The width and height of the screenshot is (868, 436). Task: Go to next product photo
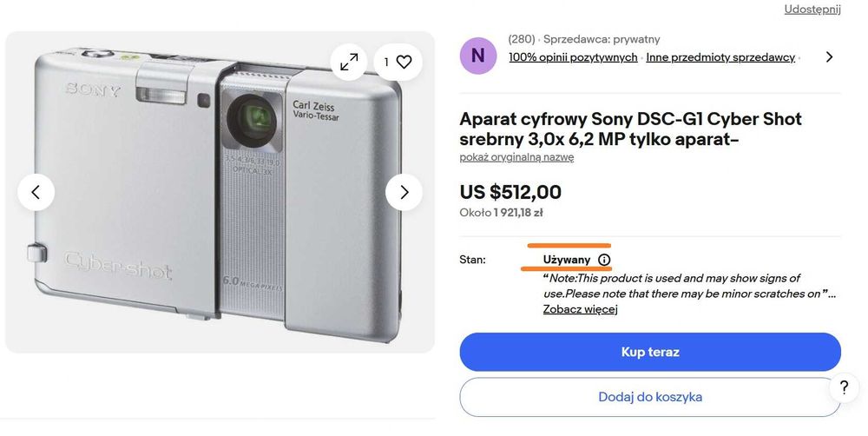pos(404,192)
